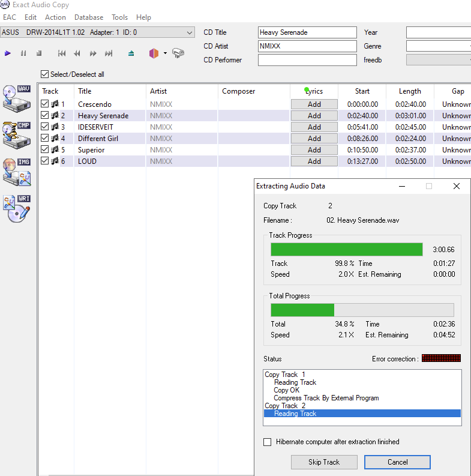
Task: Click the Pause playback icon
Action: (23, 53)
